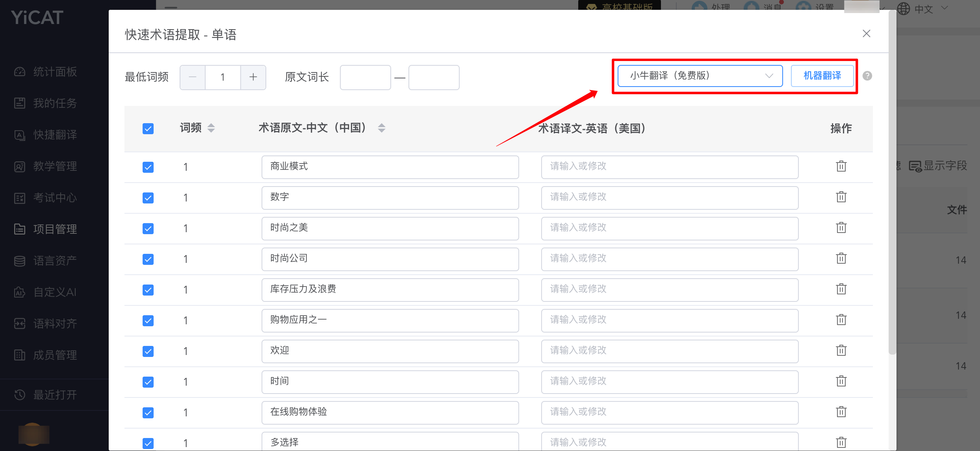This screenshot has height=451, width=980.
Task: Click translation field for 数字
Action: (x=670, y=198)
